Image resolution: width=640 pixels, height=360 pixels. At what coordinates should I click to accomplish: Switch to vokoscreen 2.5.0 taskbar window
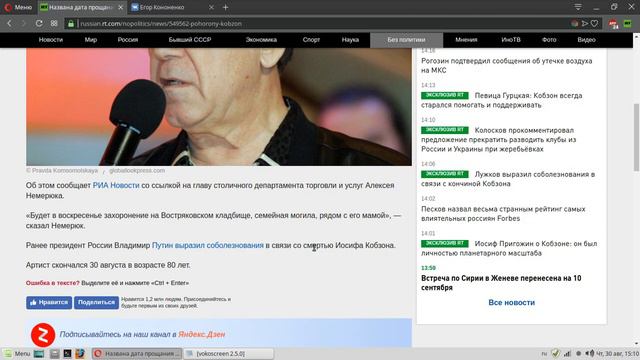[x=229, y=353]
